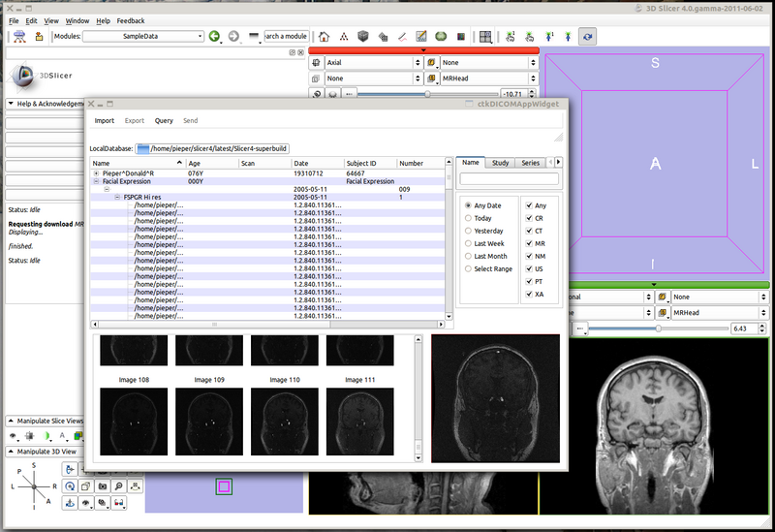
Task: Click the Name search field in DICOM widget
Action: pos(510,179)
